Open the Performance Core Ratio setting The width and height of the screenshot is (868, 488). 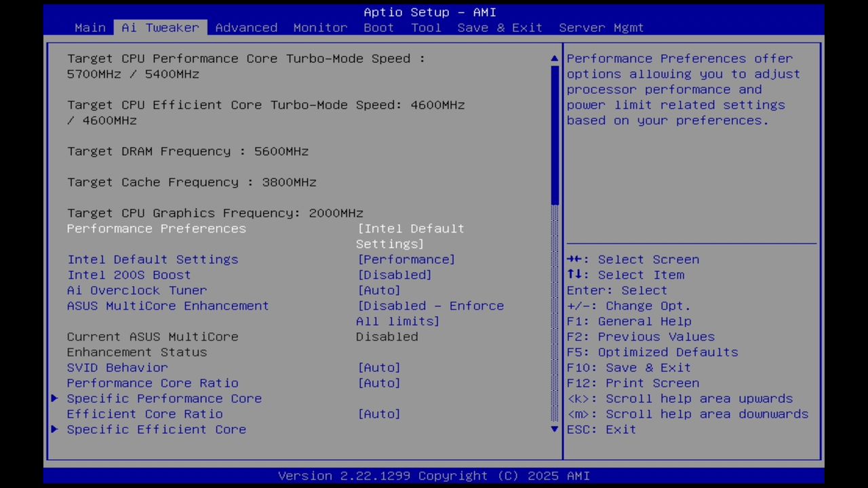click(x=153, y=383)
